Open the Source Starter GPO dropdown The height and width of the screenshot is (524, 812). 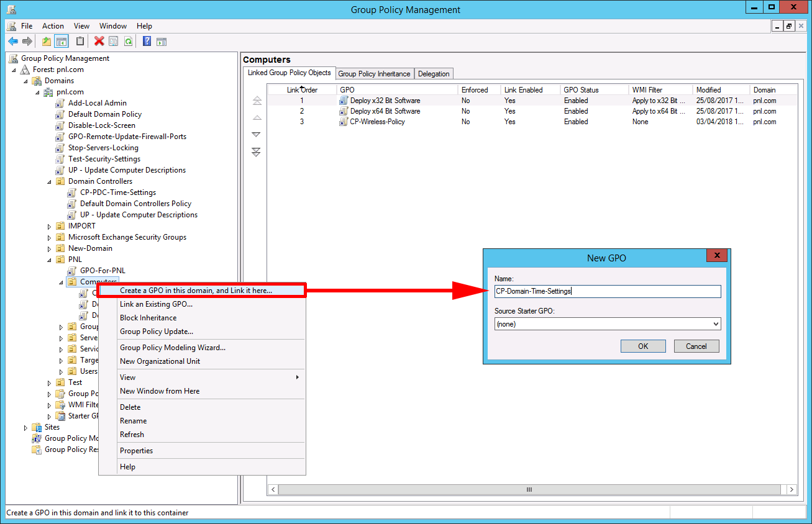716,323
